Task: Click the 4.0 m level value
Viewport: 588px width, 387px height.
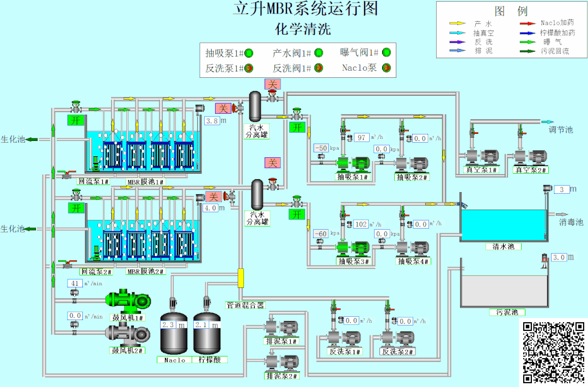Action: pyautogui.click(x=210, y=208)
